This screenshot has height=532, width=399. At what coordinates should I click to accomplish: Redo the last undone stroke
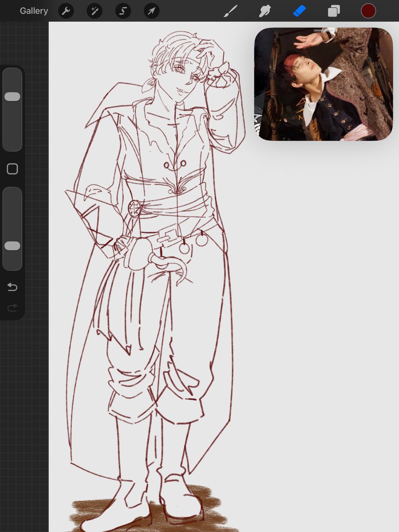[x=12, y=307]
